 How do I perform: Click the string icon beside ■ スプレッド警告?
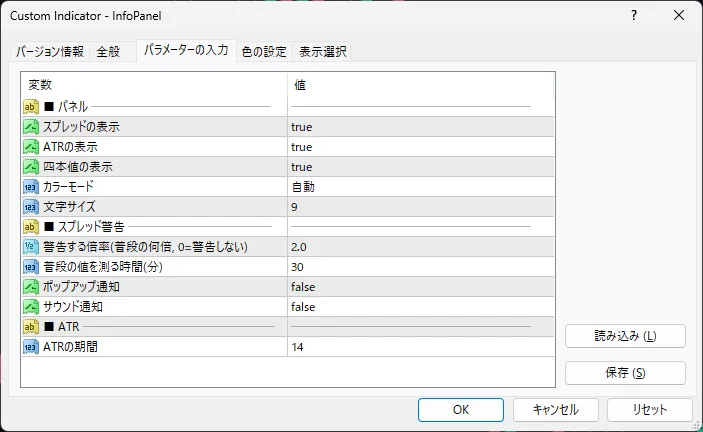click(31, 227)
